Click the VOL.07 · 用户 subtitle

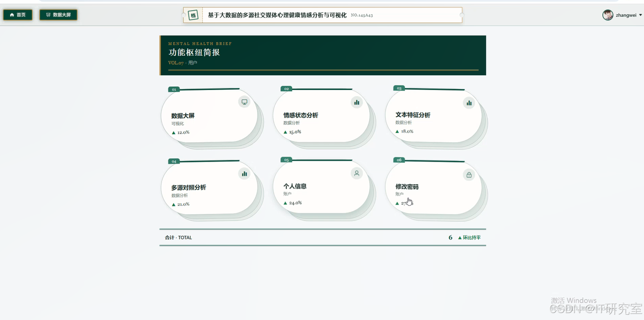(x=182, y=63)
